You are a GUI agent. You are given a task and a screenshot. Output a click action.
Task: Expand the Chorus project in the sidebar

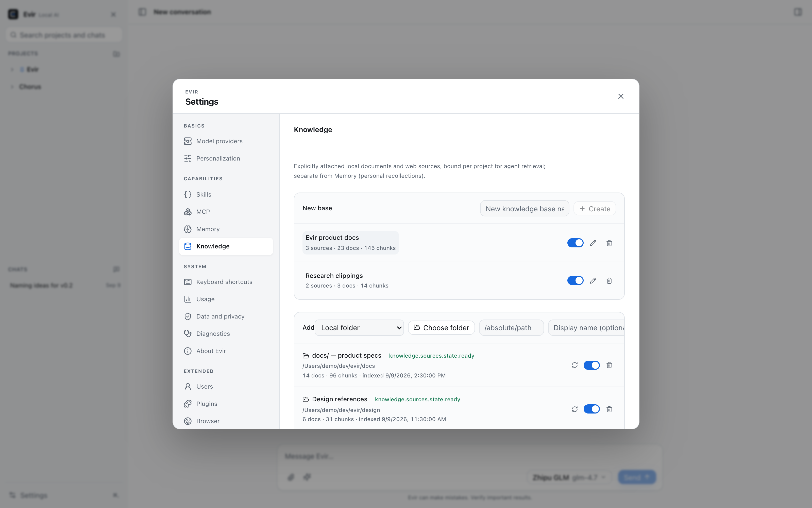click(12, 87)
